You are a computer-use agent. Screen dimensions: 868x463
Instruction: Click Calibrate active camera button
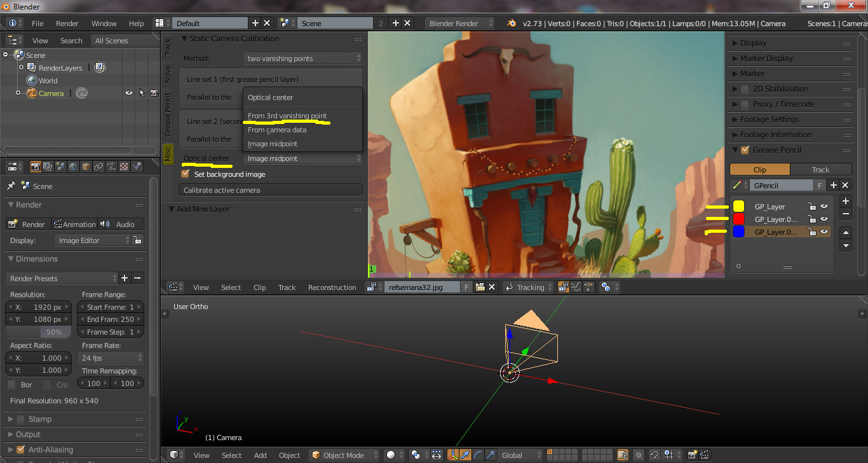tap(271, 190)
